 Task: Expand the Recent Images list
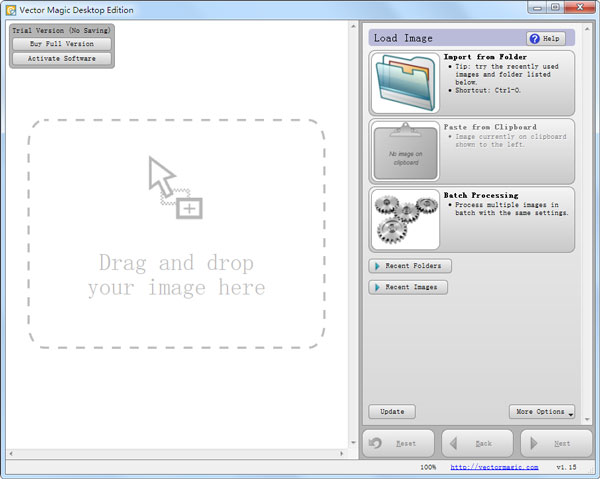tap(408, 287)
